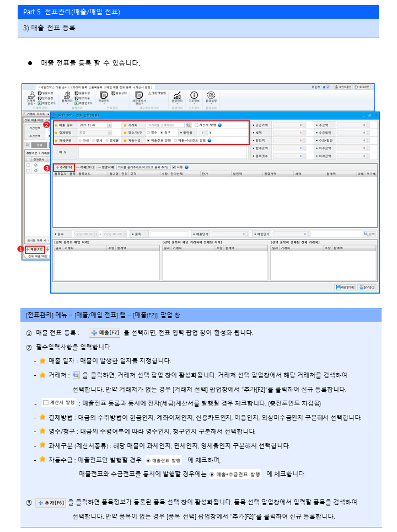
Task: Click the 저장[F10] button
Action: 345,288
